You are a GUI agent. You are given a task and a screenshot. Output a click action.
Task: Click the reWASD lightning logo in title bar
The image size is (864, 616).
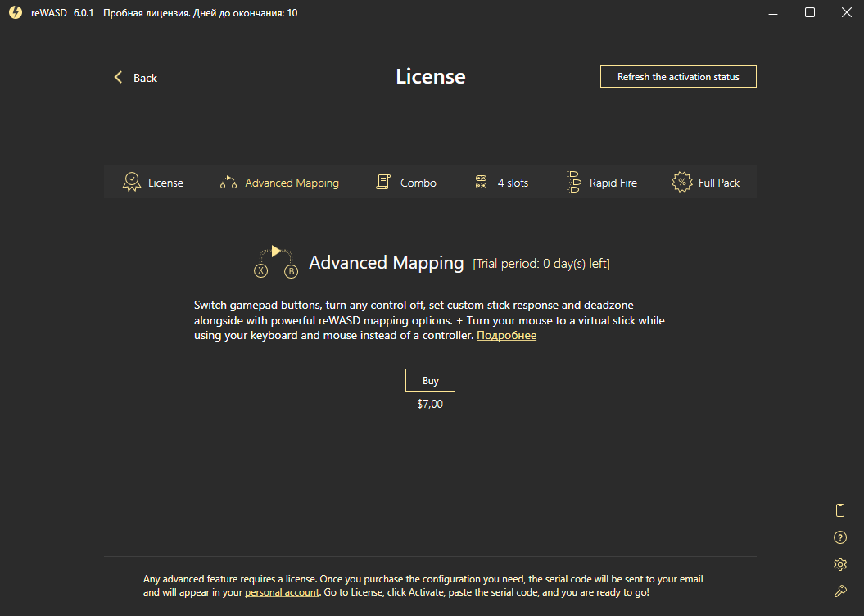tap(16, 12)
